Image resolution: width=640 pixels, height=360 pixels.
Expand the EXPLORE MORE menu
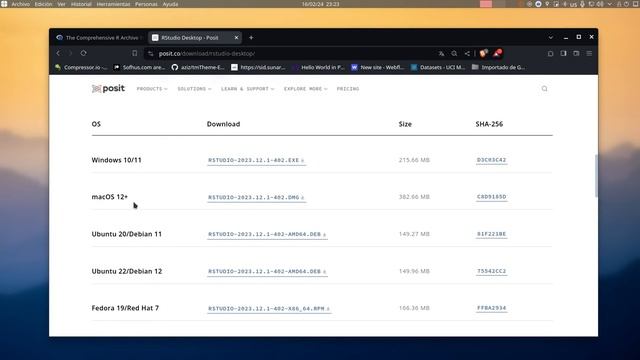click(x=305, y=89)
